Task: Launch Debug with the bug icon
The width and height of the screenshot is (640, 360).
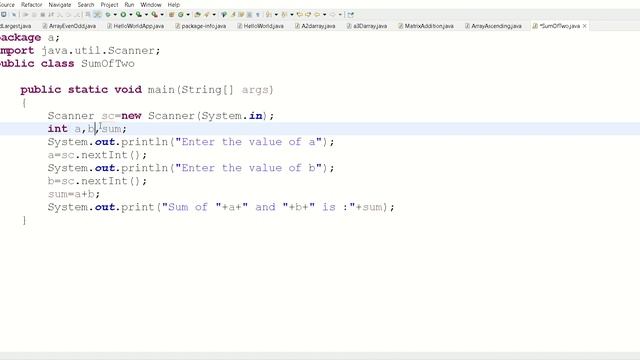Action: tap(108, 15)
